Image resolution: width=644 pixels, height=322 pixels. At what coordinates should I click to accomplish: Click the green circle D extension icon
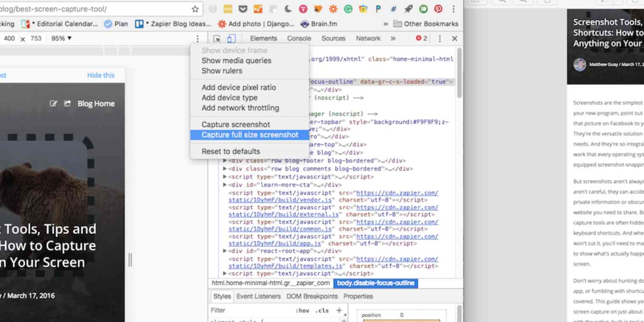(423, 9)
